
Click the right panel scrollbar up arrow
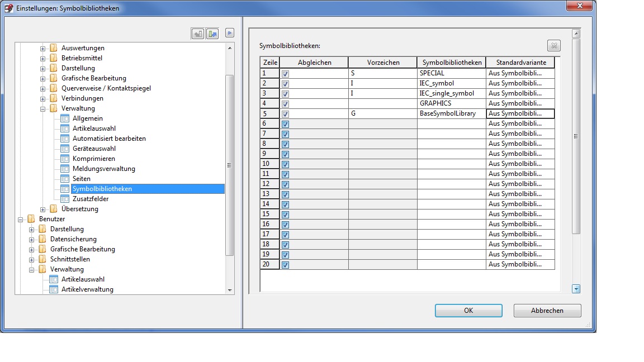576,34
